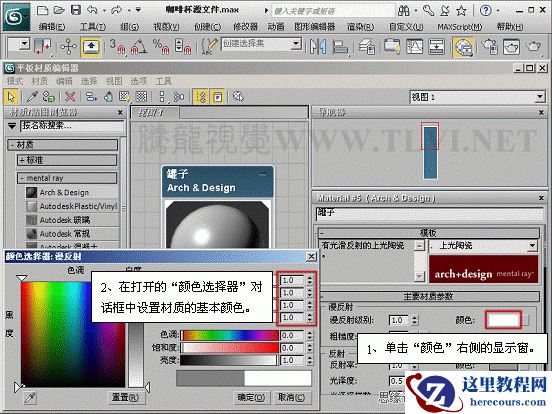
Task: Click the sample screen color eyedropper
Action: point(30,398)
